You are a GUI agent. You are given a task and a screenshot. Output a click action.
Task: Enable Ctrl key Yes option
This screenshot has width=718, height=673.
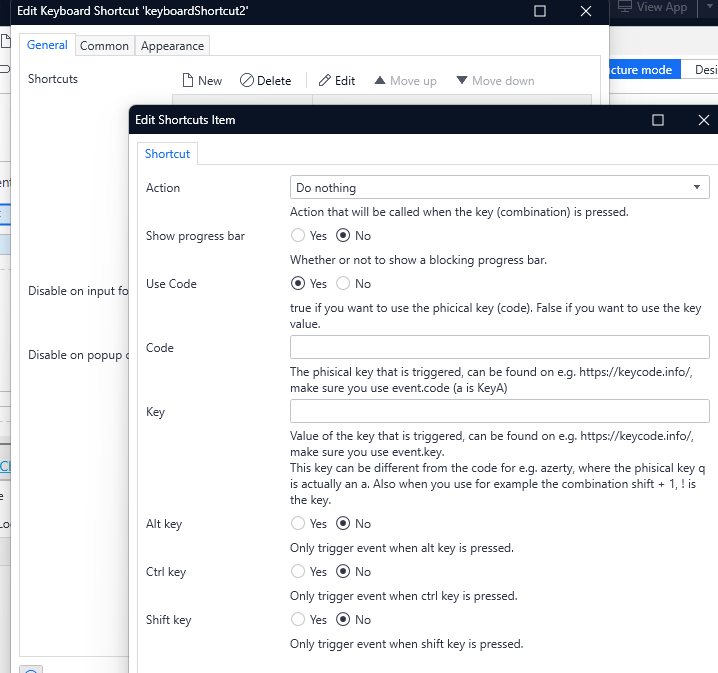click(298, 572)
